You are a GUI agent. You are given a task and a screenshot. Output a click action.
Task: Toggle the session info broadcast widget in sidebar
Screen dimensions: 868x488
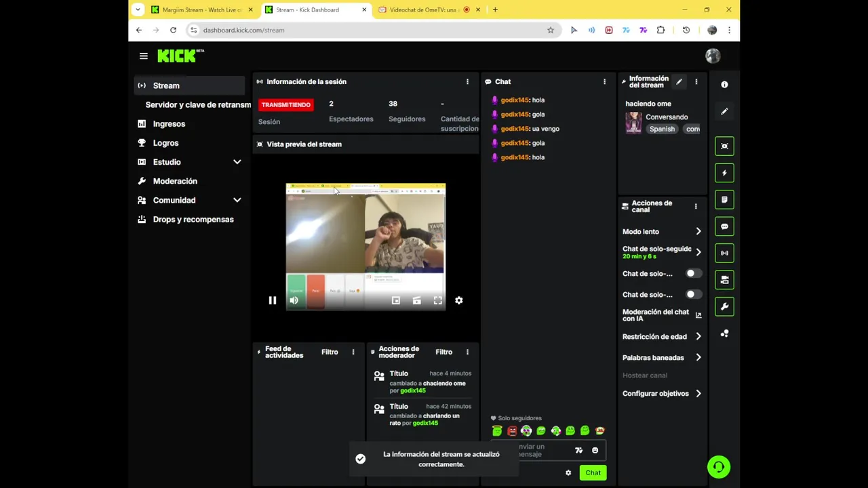pyautogui.click(x=724, y=253)
